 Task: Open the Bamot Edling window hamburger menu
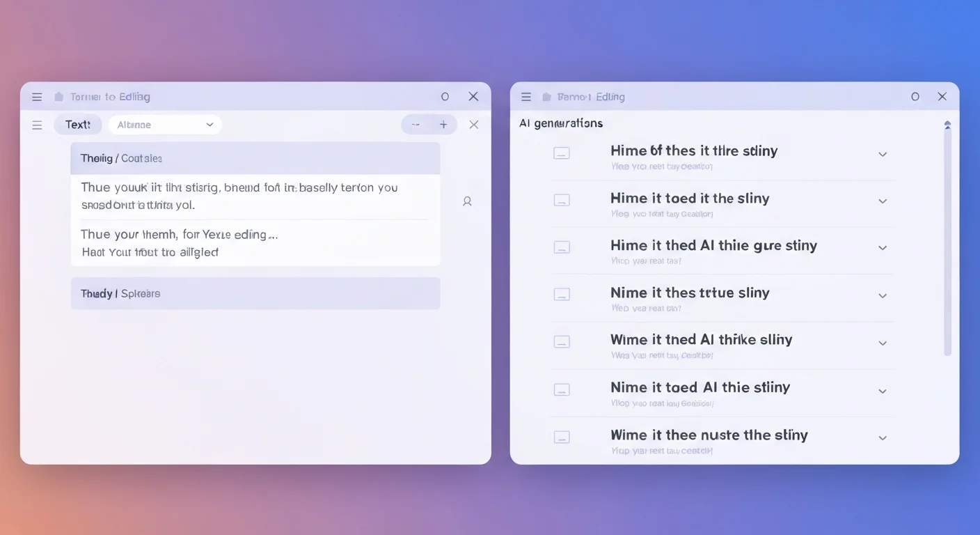(x=526, y=96)
